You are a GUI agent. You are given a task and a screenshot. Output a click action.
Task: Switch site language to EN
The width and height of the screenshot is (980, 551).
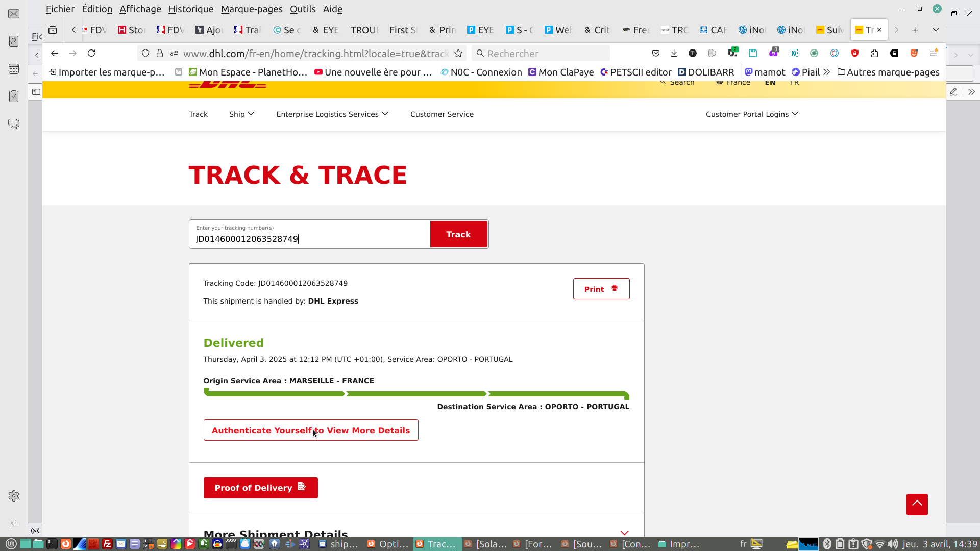coord(770,83)
